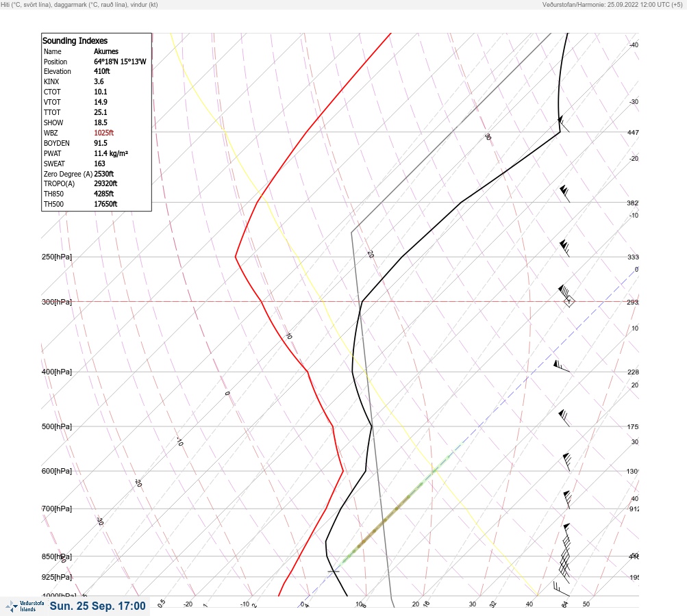
Task: Click the SHOW value 18.5
Action: pos(100,123)
